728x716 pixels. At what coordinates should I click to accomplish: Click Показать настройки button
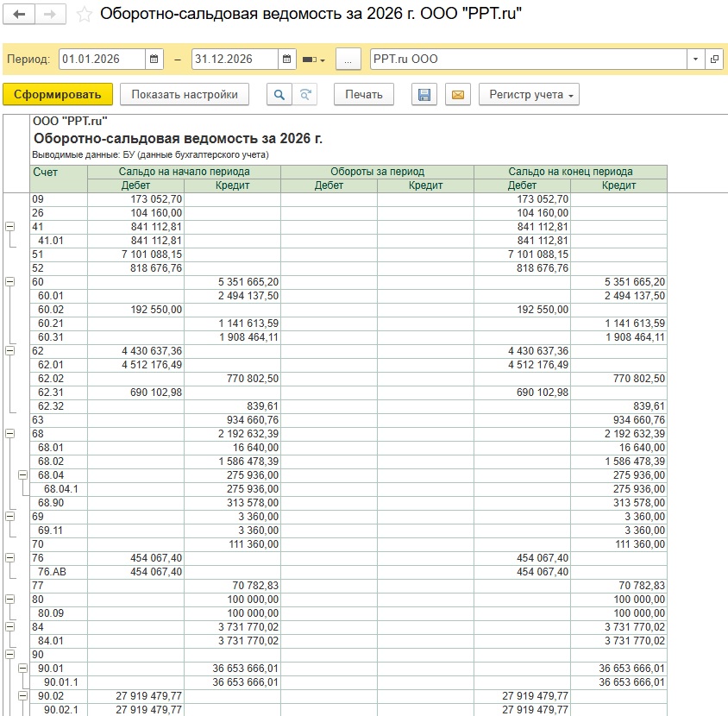coord(185,94)
